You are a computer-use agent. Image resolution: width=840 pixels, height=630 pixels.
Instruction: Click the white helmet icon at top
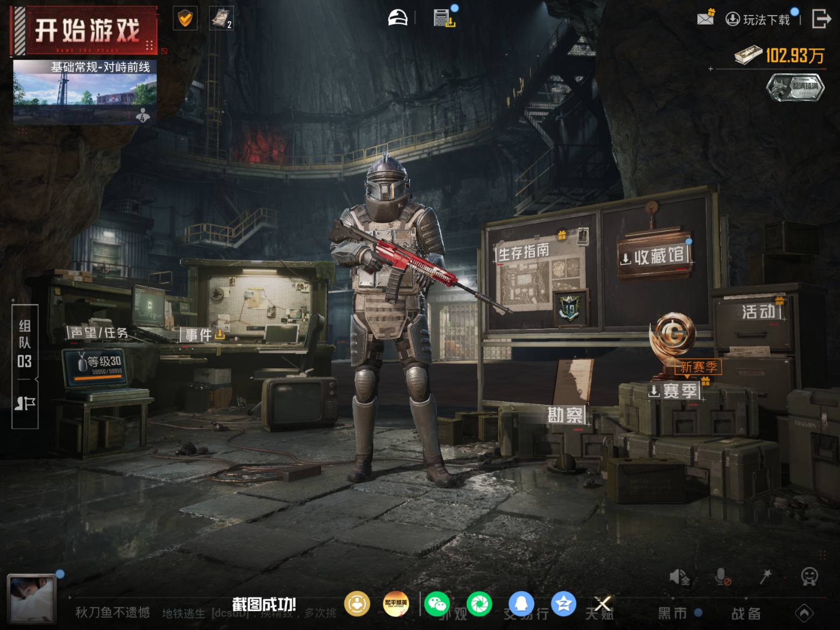(398, 18)
